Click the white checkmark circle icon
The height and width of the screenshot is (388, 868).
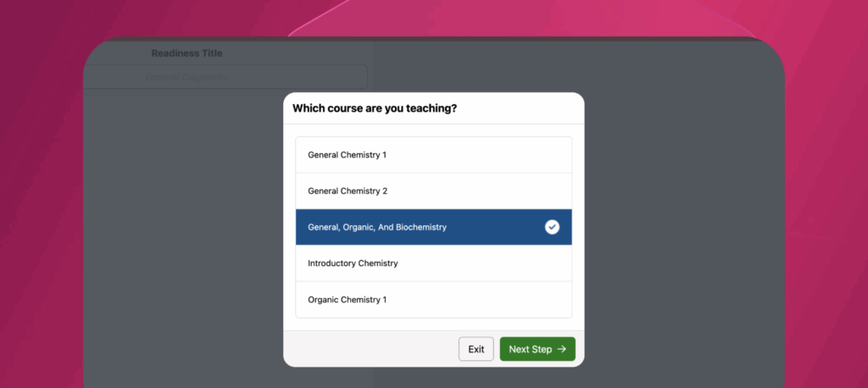(552, 227)
